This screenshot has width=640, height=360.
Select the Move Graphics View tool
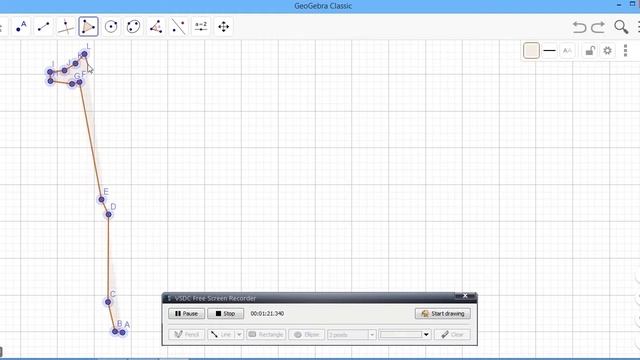pos(223,27)
